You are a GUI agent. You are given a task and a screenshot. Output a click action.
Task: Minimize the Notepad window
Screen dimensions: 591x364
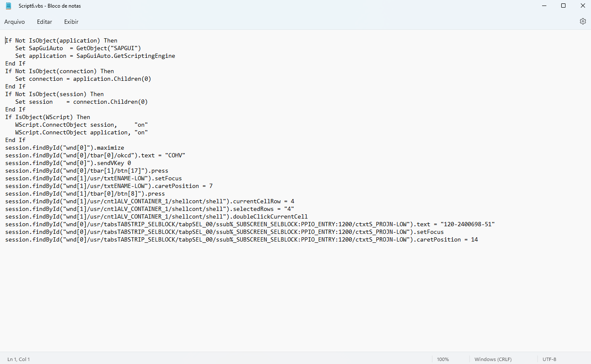[544, 6]
